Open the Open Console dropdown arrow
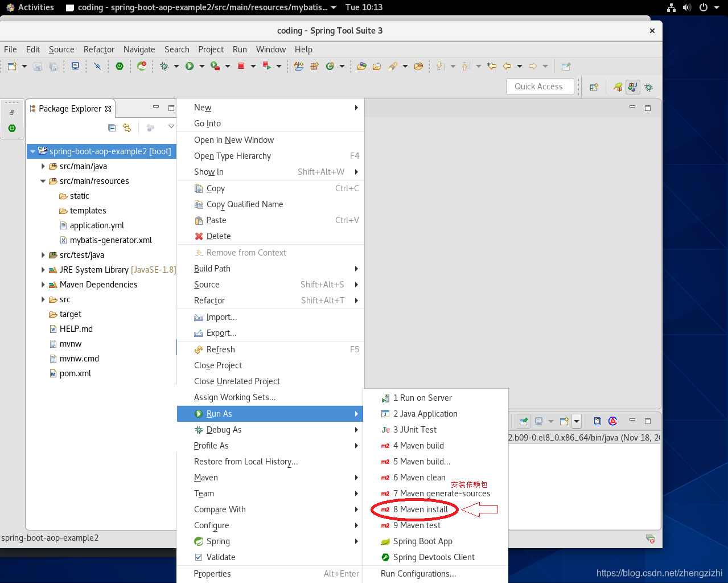The width and height of the screenshot is (728, 584). pyautogui.click(x=576, y=421)
